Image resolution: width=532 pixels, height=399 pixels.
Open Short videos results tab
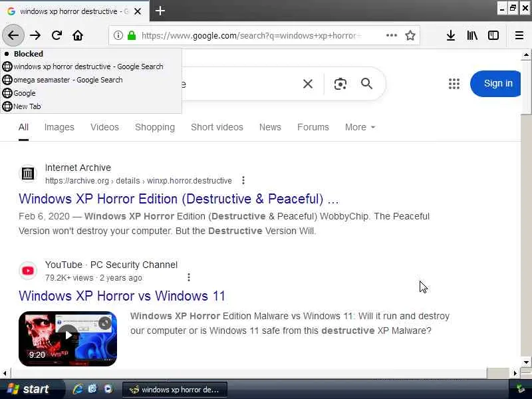coord(217,127)
